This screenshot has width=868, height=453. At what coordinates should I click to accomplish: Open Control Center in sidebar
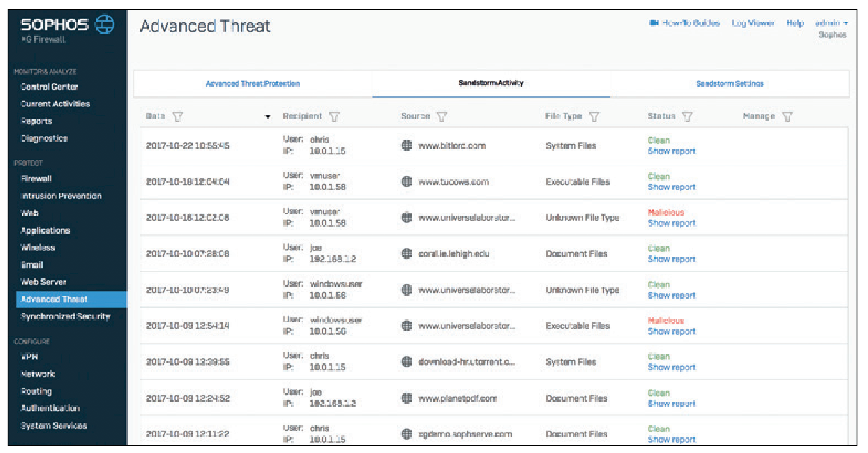click(x=49, y=87)
